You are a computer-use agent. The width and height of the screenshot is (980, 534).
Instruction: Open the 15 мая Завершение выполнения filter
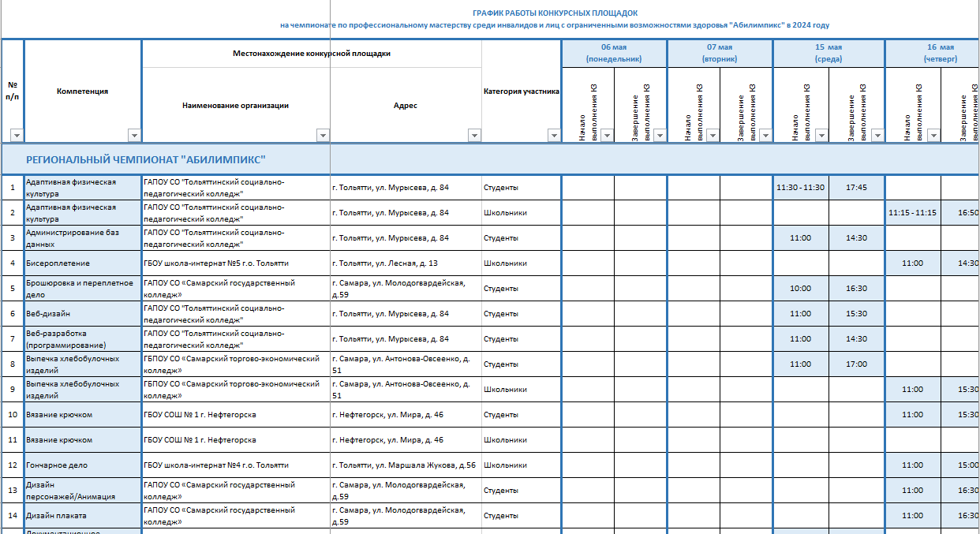[877, 135]
